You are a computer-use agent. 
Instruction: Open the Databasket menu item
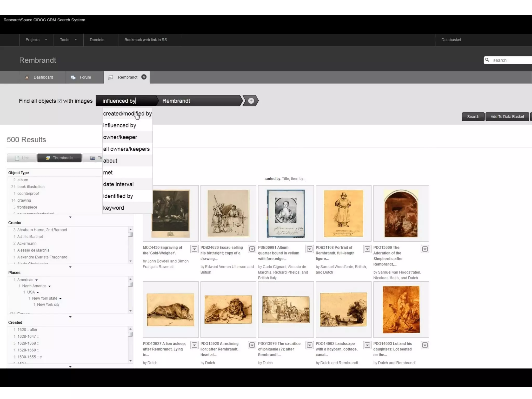(x=451, y=40)
